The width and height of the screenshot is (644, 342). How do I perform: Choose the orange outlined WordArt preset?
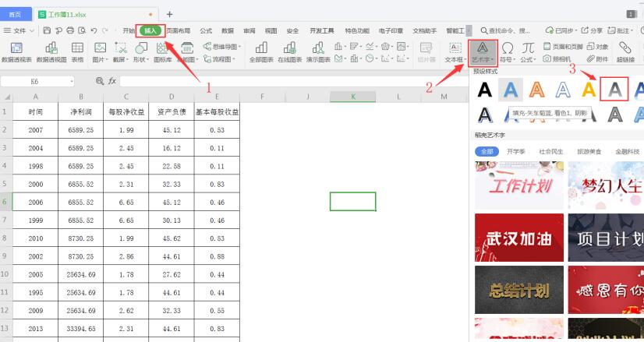point(536,90)
